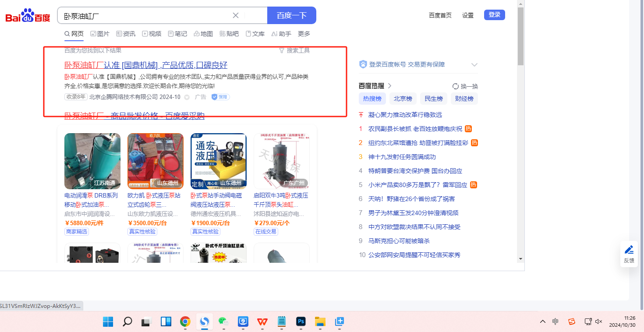Viewport: 644px width, 332px height.
Task: Launch Google Chrome from the taskbar
Action: [x=185, y=322]
